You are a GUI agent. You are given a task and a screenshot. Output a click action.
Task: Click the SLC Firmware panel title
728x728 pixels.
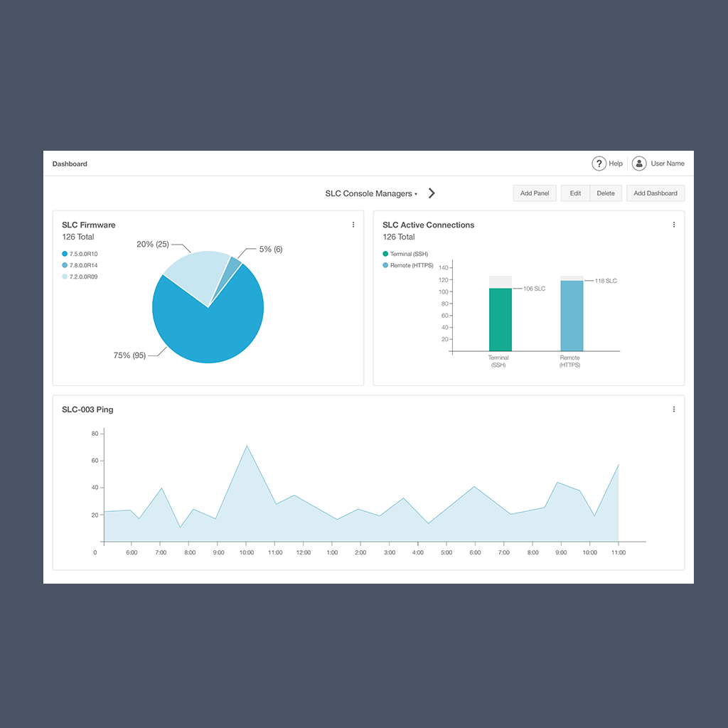(89, 225)
